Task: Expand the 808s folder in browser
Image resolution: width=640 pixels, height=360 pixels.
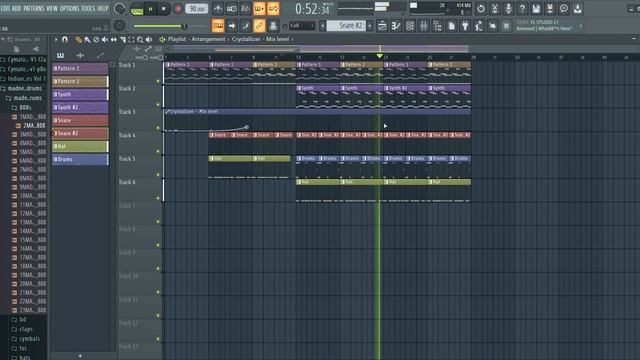Action: (x=23, y=107)
